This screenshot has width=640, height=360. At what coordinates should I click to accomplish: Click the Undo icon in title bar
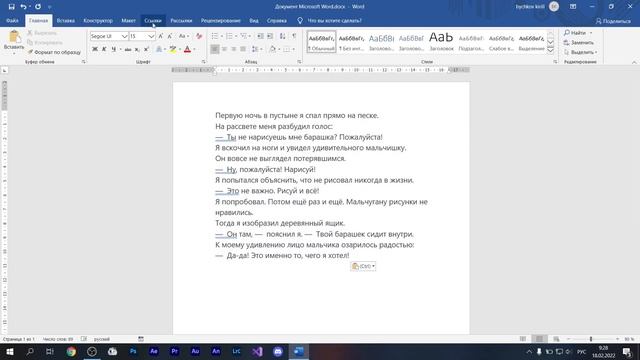coord(23,7)
